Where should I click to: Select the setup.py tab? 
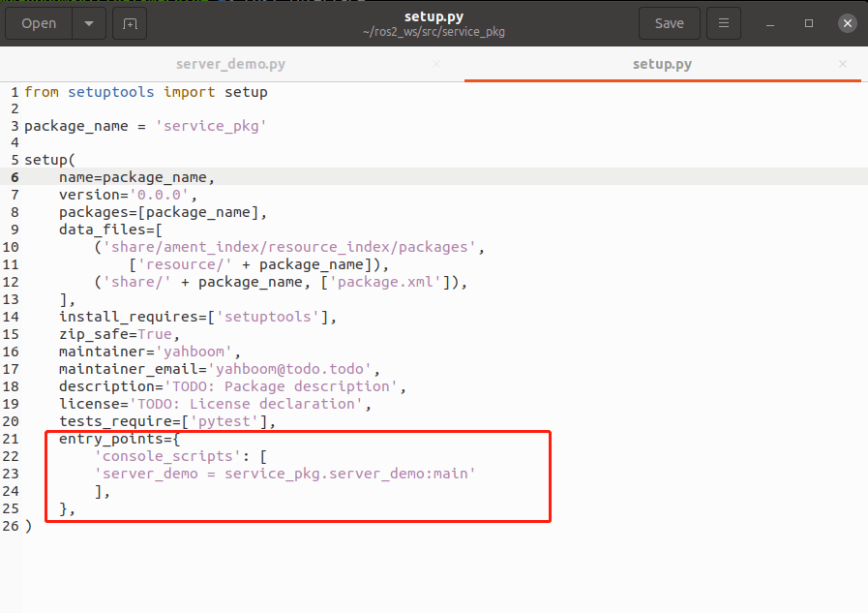tap(662, 64)
